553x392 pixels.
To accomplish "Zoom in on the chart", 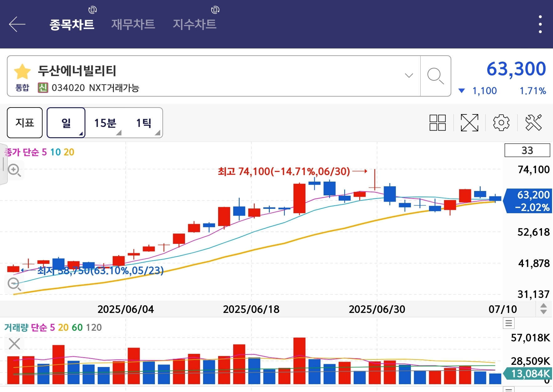I will pos(14,170).
